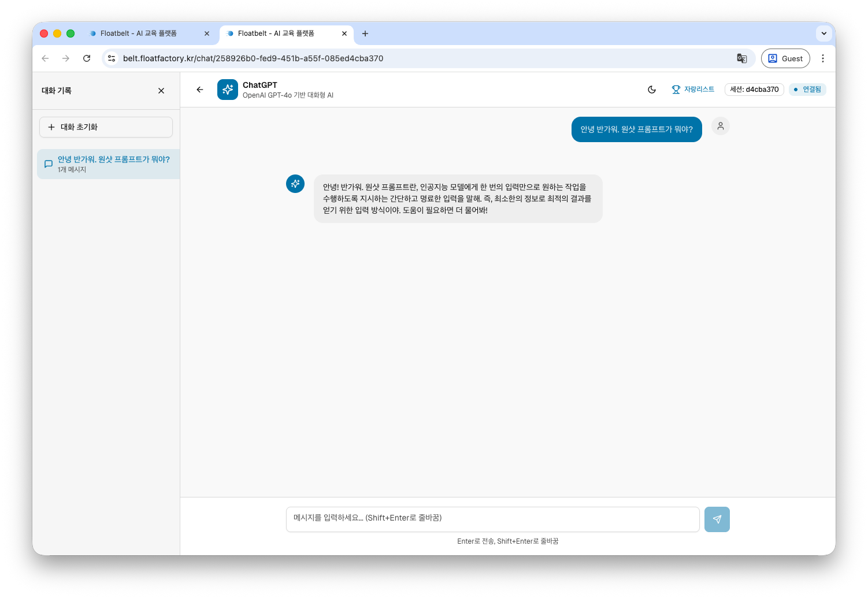Click the 연결됨 connection status indicator
This screenshot has height=598, width=868.
tap(807, 89)
